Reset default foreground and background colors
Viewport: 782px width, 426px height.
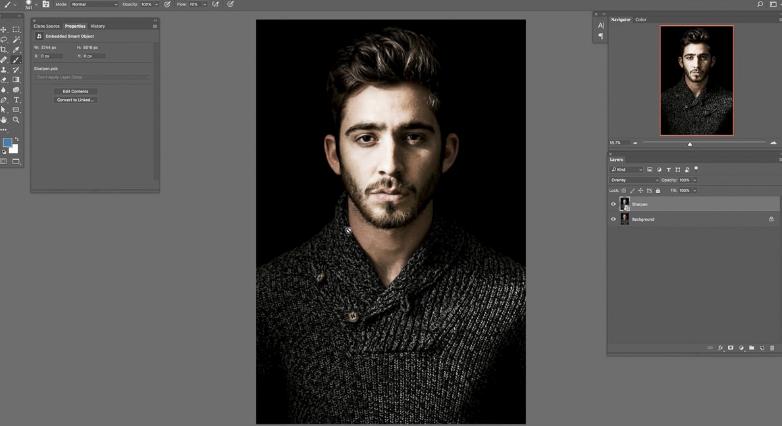(4, 152)
